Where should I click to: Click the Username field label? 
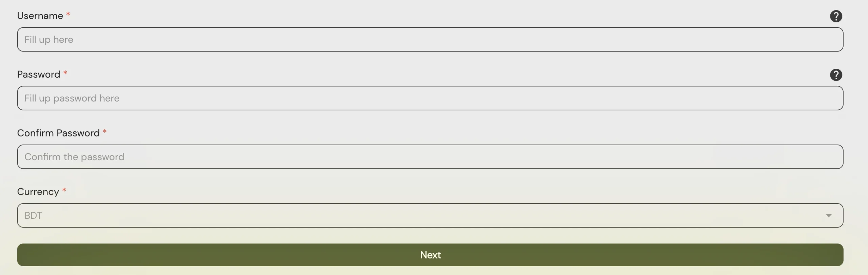[40, 16]
